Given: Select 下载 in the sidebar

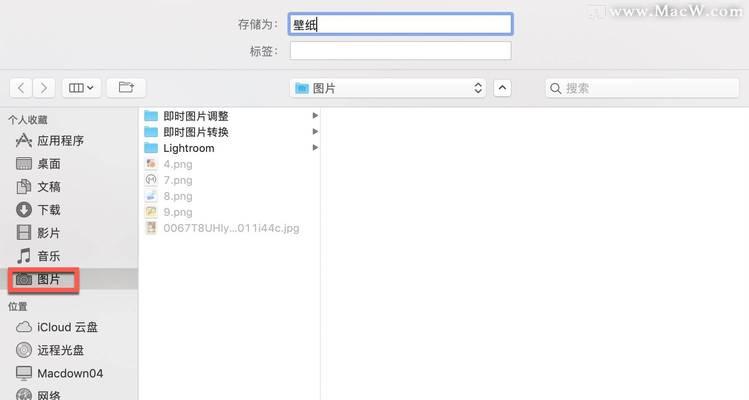Looking at the screenshot, I should point(69,210).
